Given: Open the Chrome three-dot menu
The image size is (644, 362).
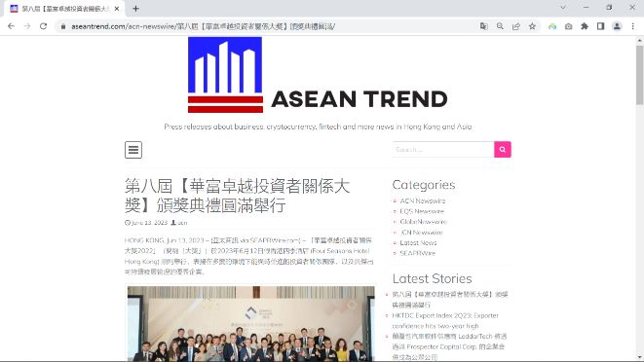Looking at the screenshot, I should (633, 26).
